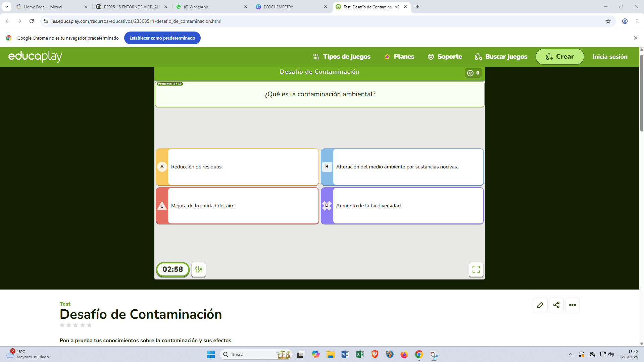Click the Windows taskbar Buscar search box
The image size is (644, 362).
tap(256, 354)
